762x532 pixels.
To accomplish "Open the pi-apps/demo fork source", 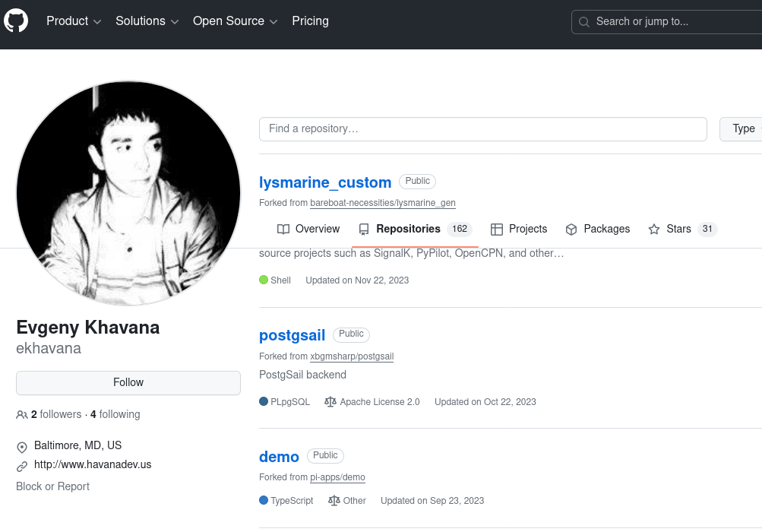I will (338, 477).
